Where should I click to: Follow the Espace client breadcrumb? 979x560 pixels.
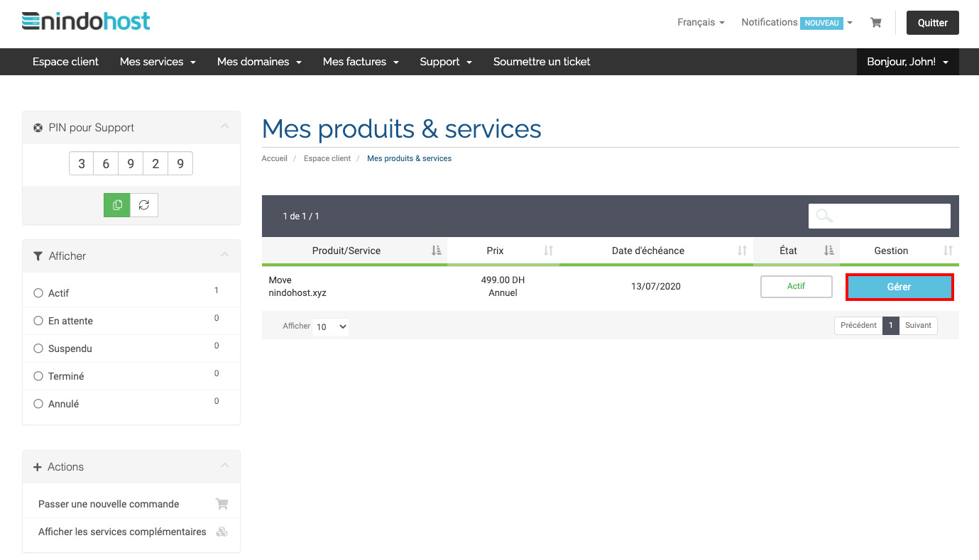[x=327, y=158]
